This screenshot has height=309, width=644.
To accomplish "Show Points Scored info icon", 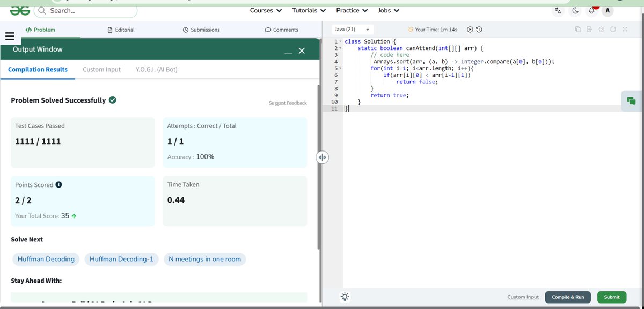I will (59, 184).
